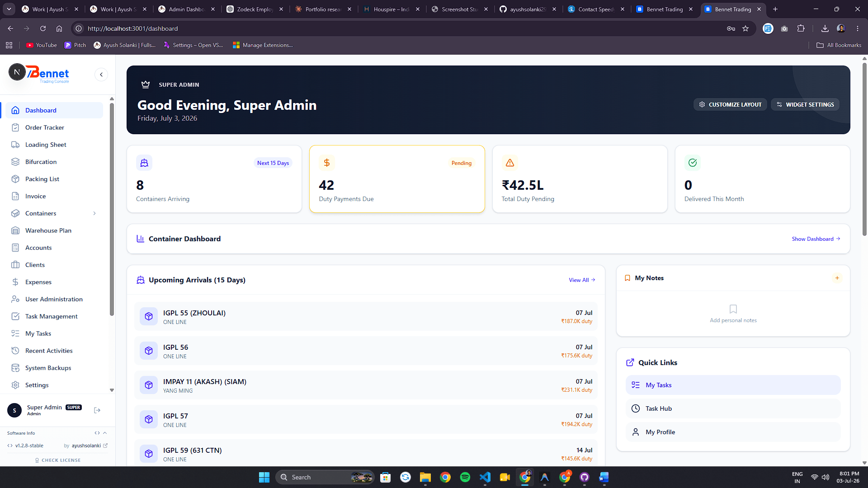Click the Settings gear in the sidebar
The width and height of the screenshot is (868, 488).
(15, 385)
